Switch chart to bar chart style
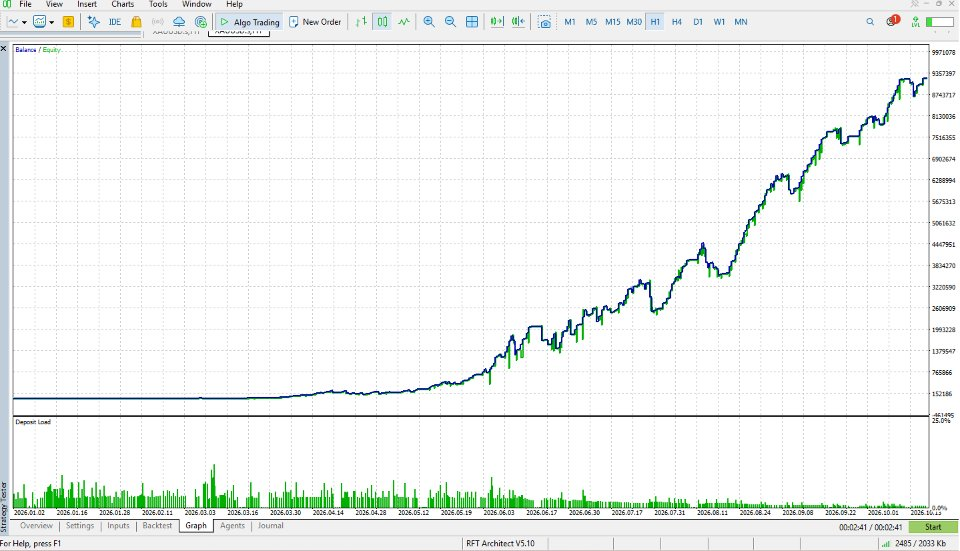 click(x=361, y=22)
